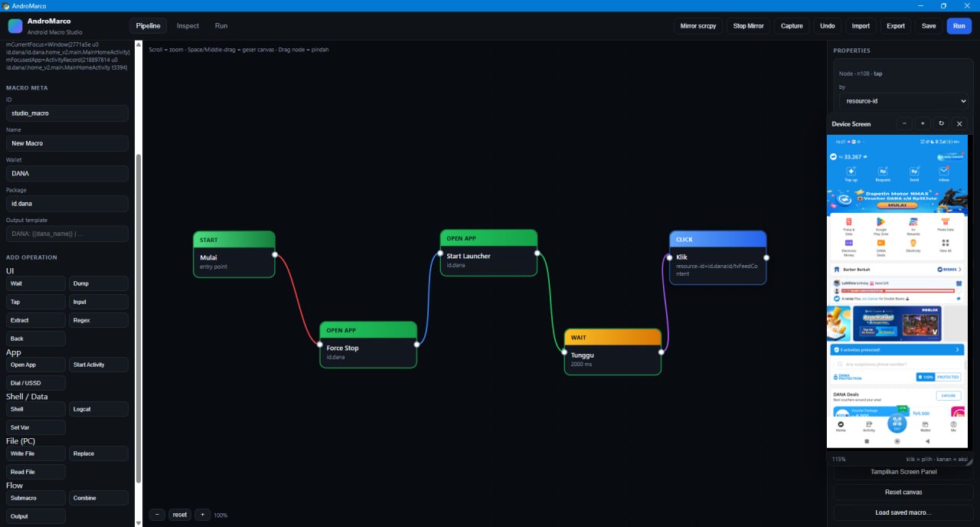The height and width of the screenshot is (527, 980).
Task: Click the Output template field
Action: click(x=67, y=234)
